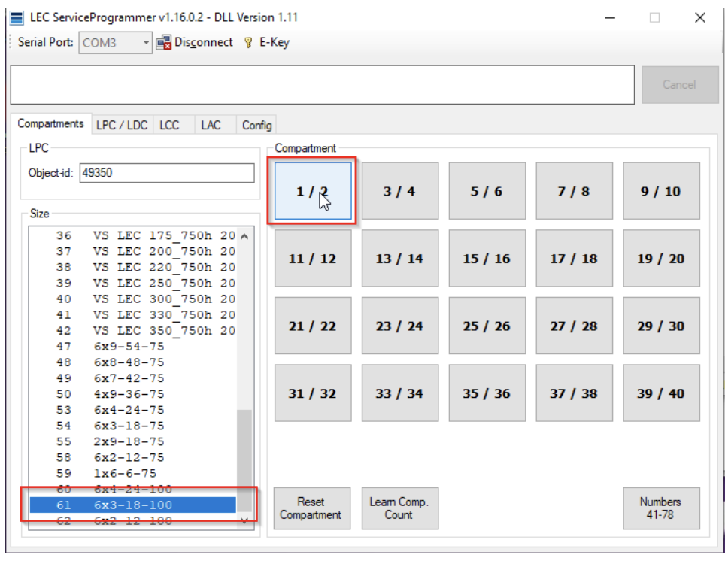Viewport: 728px width, 561px height.
Task: Click into the Object-id input field
Action: (x=165, y=173)
